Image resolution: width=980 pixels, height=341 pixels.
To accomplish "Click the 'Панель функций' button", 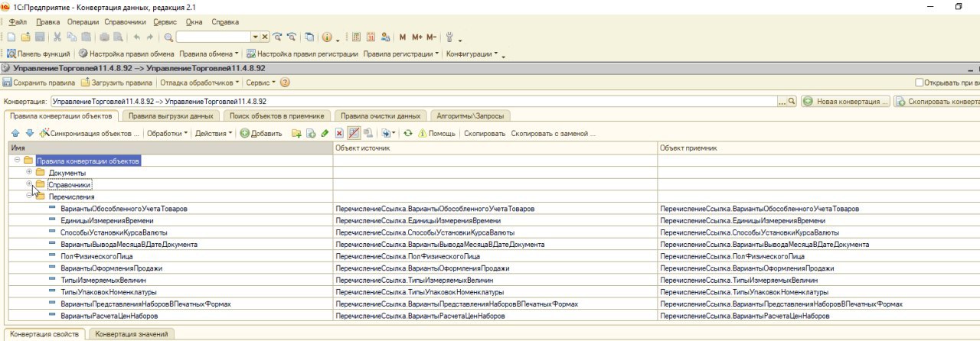I will (x=39, y=54).
